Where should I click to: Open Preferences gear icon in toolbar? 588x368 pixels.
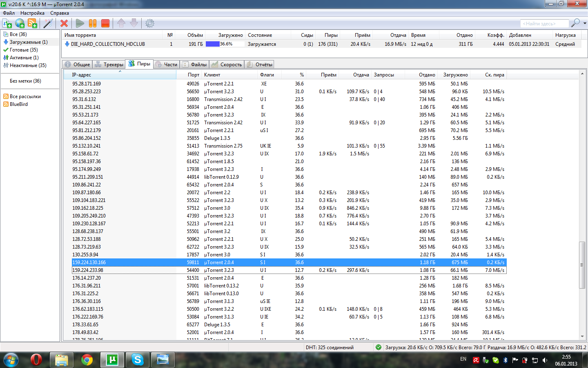[150, 23]
